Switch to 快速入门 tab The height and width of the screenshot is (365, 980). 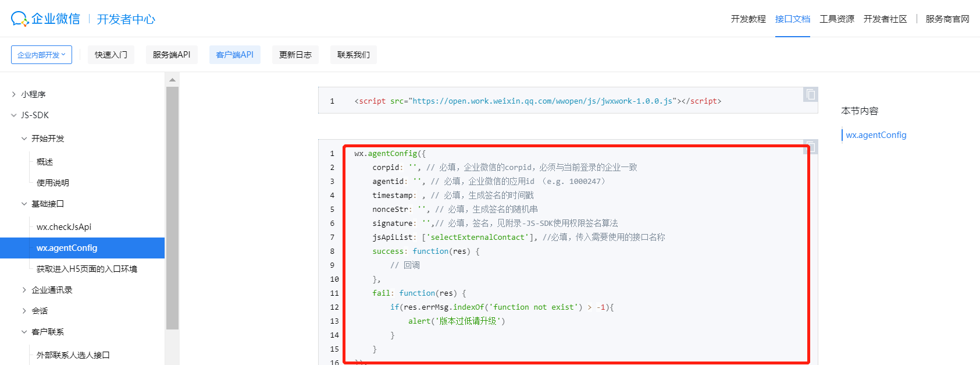(111, 55)
